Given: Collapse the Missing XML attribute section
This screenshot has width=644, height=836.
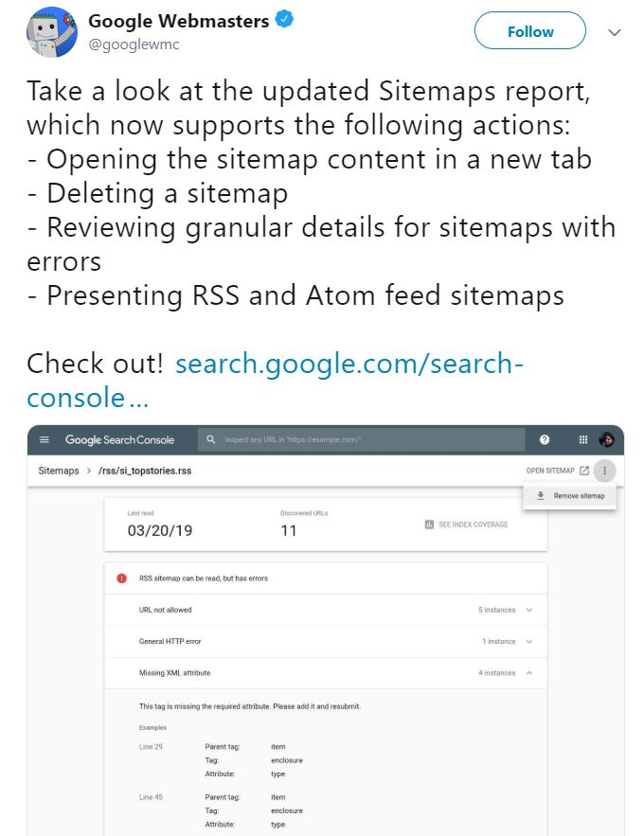Looking at the screenshot, I should [x=529, y=673].
